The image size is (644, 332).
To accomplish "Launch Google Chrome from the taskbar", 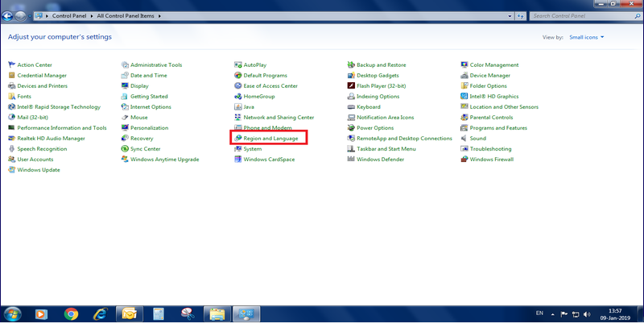I will pyautogui.click(x=71, y=313).
